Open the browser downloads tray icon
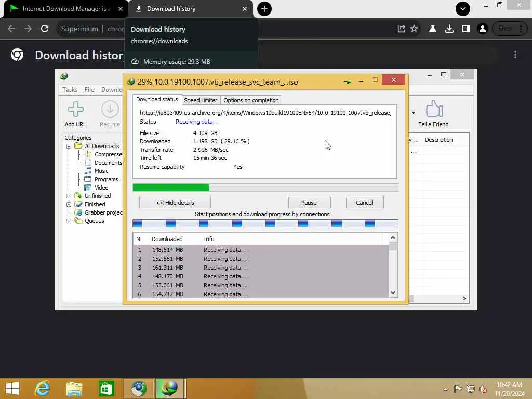This screenshot has height=399, width=532. point(449,29)
